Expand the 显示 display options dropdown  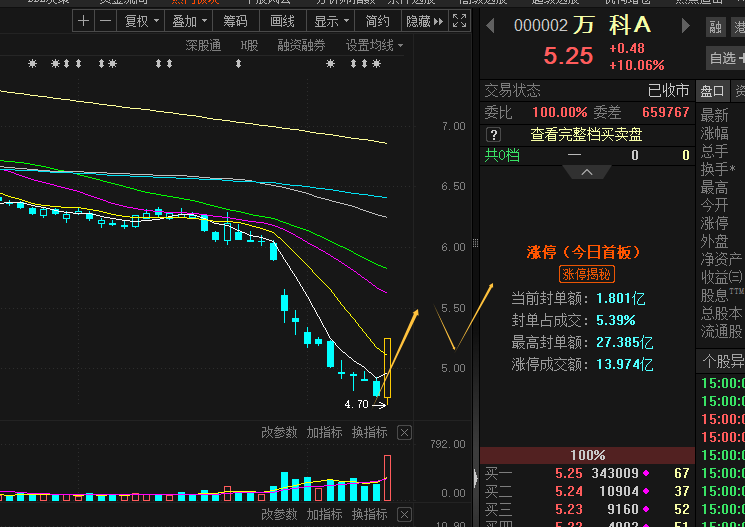click(331, 21)
